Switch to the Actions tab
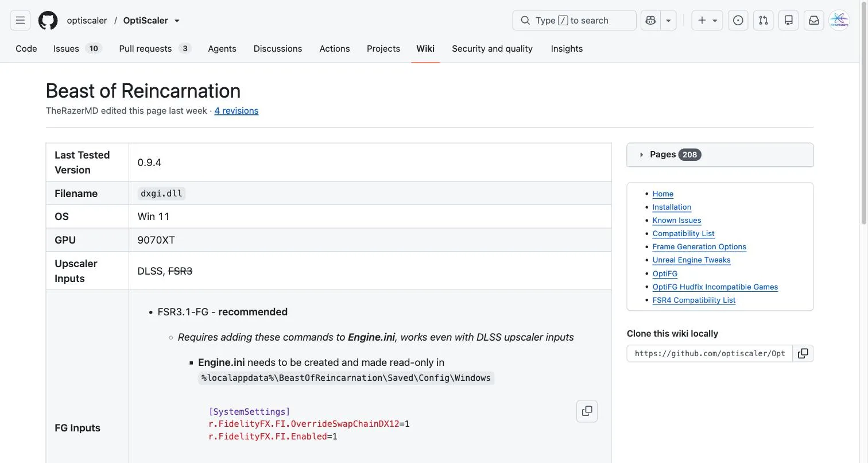The height and width of the screenshot is (463, 868). 335,48
